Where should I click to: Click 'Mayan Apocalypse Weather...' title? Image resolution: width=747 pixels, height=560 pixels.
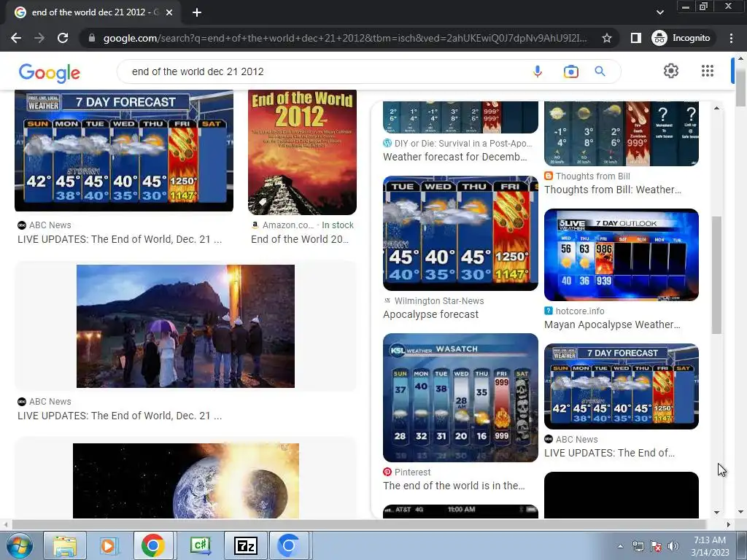click(x=612, y=324)
